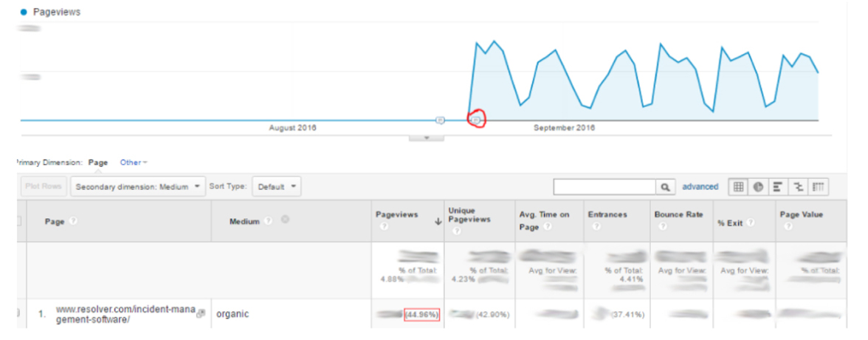Open help icon next to % Exit
This screenshot has width=868, height=340.
(750, 222)
